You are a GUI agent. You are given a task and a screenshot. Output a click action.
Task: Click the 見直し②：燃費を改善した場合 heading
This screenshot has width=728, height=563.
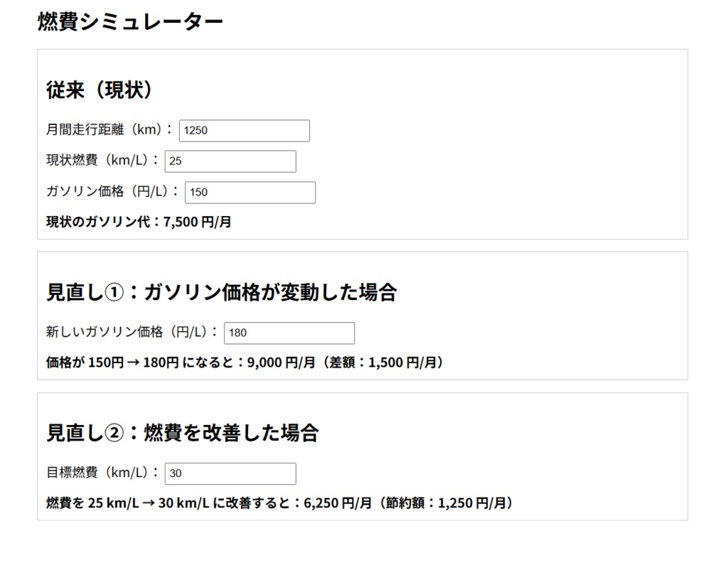[182, 433]
